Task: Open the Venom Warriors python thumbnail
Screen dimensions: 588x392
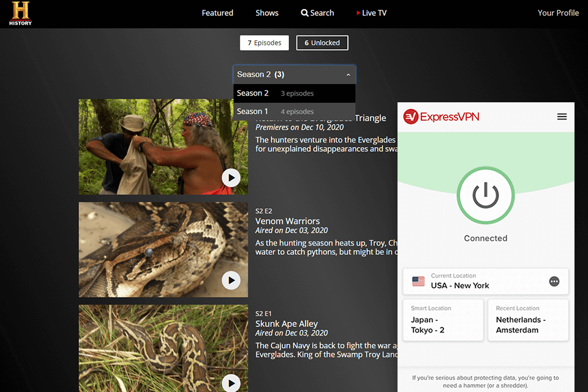Action: (163, 250)
